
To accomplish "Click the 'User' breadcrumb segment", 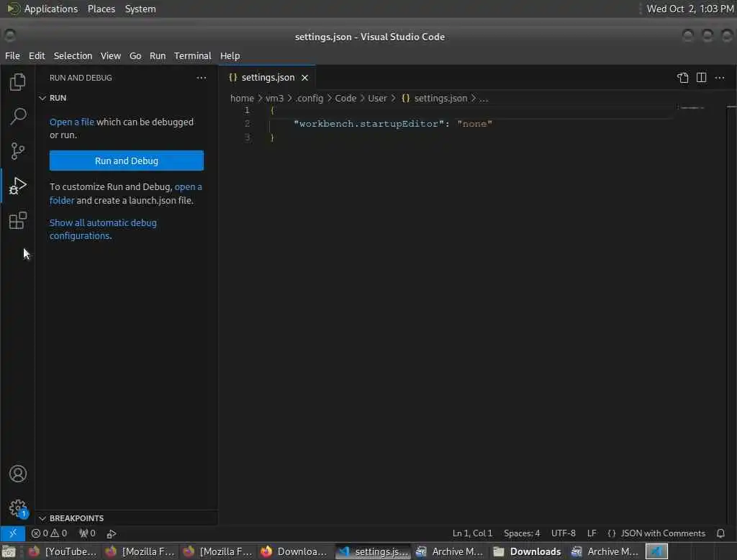I will [x=377, y=99].
